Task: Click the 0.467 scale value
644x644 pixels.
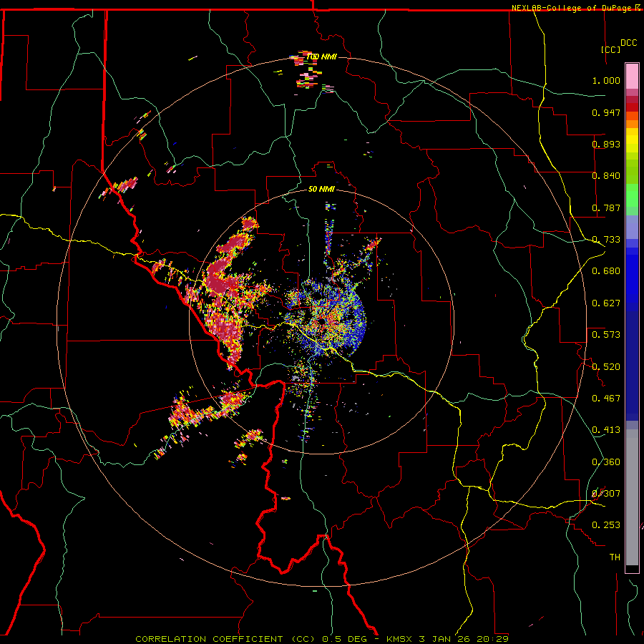Action: click(x=606, y=399)
